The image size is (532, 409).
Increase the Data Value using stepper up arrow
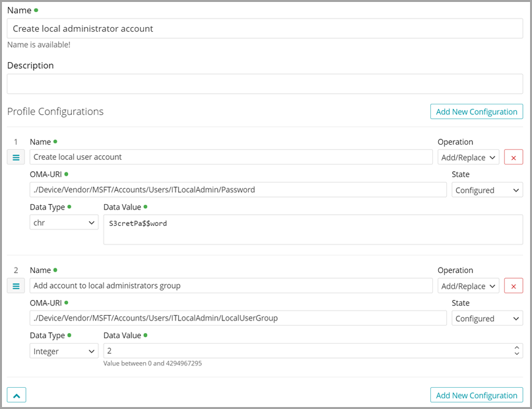coord(517,348)
